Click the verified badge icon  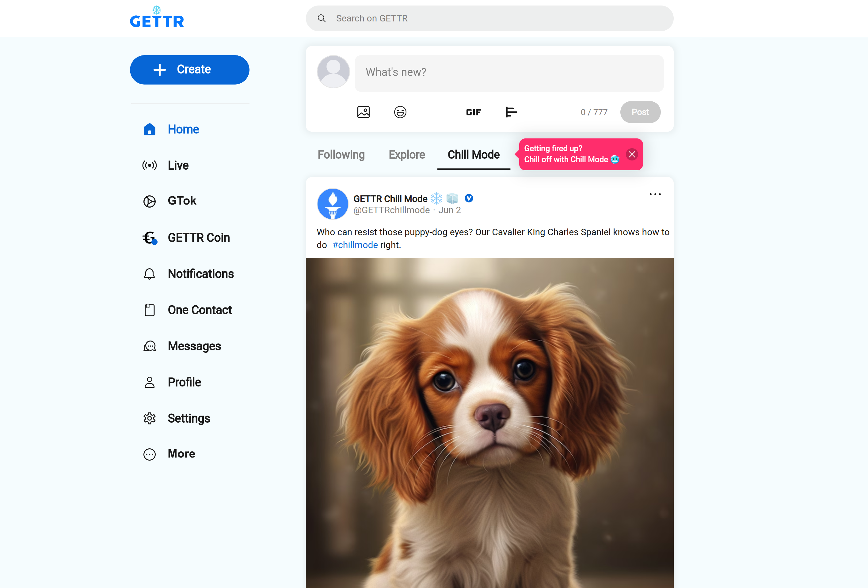tap(469, 198)
